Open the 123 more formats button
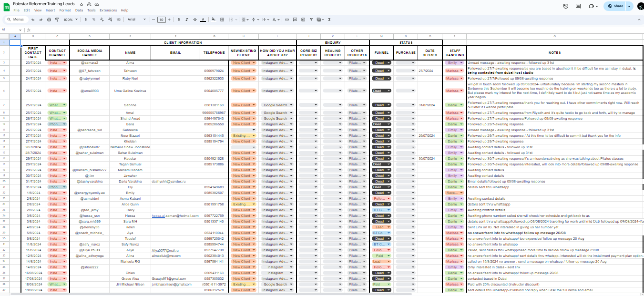This screenshot has width=644, height=296. 118,20
